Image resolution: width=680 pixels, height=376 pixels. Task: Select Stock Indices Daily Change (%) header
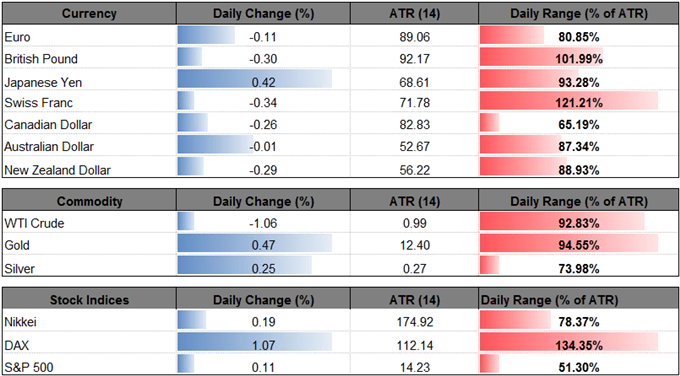(x=263, y=300)
